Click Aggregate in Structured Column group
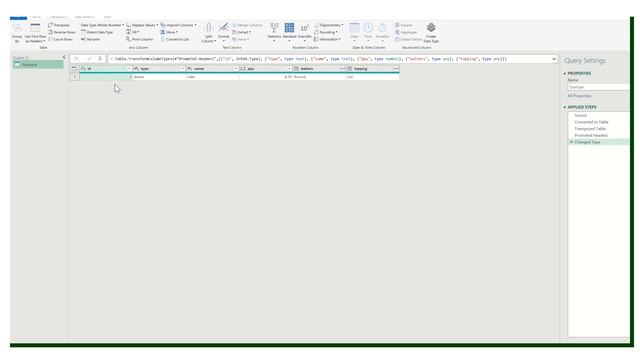This screenshot has width=640, height=360. (406, 32)
